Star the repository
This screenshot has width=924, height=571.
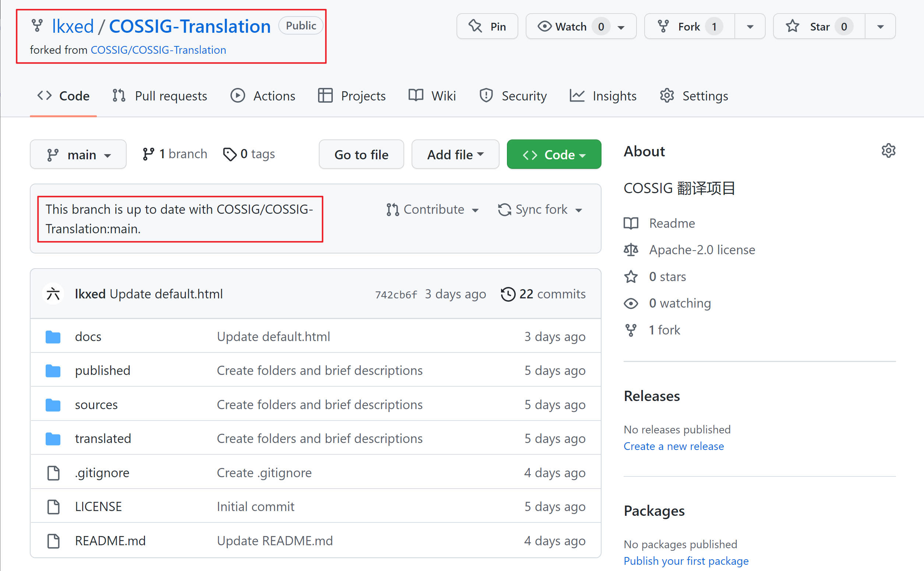[x=819, y=26]
